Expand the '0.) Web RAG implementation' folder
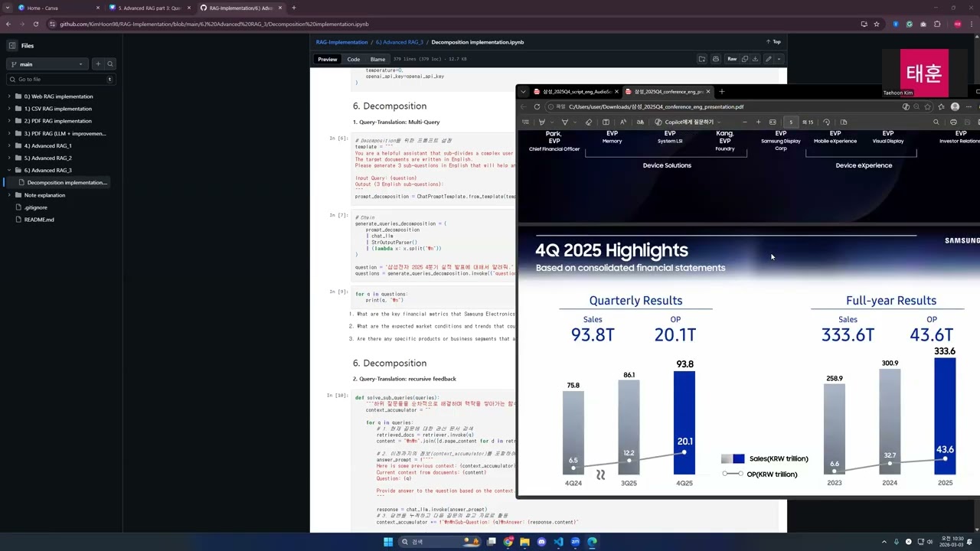The width and height of the screenshot is (980, 551). click(x=9, y=96)
